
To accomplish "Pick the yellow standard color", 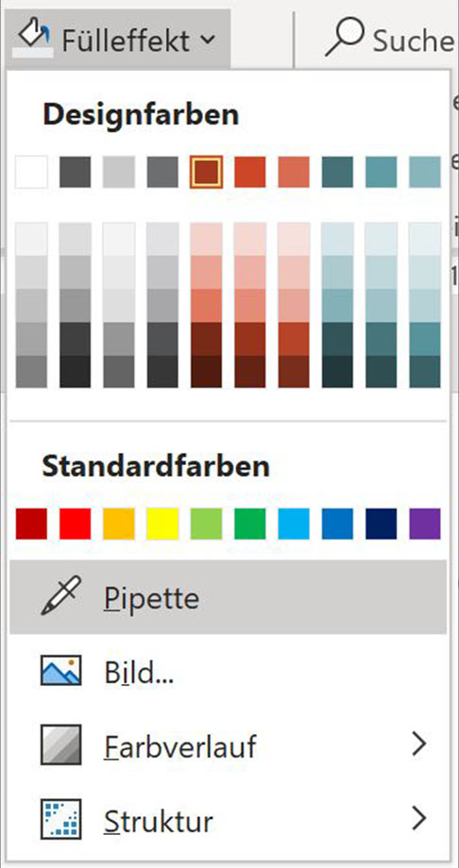I will pos(162,524).
